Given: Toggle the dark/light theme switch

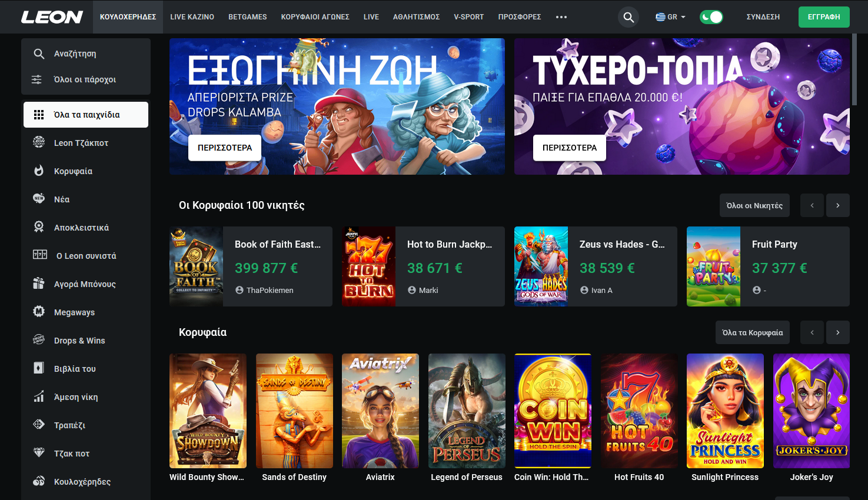Looking at the screenshot, I should point(711,17).
